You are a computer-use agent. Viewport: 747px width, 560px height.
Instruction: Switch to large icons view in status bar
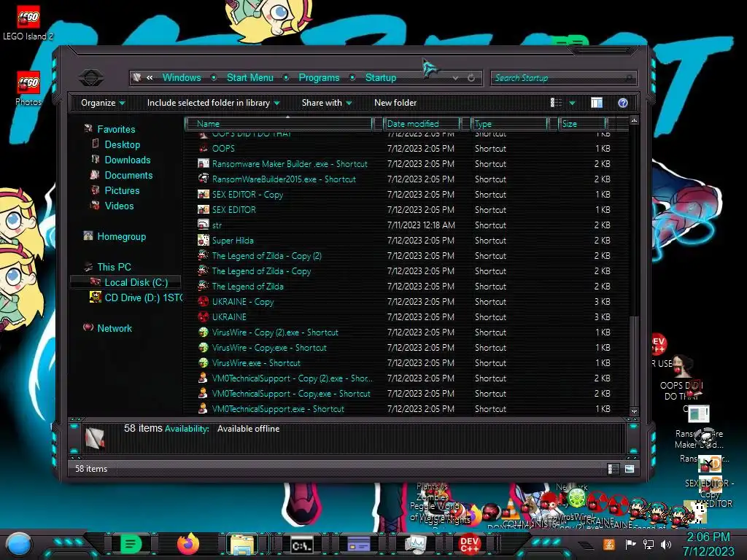[630, 469]
